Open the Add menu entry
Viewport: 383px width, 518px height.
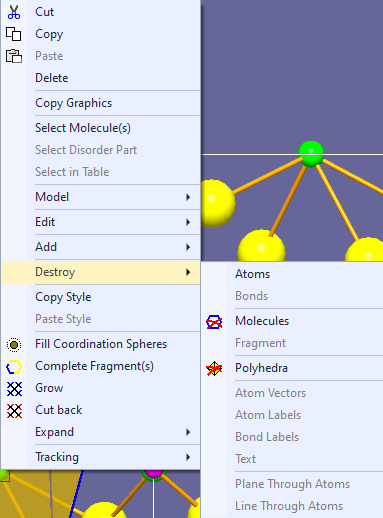tap(101, 247)
